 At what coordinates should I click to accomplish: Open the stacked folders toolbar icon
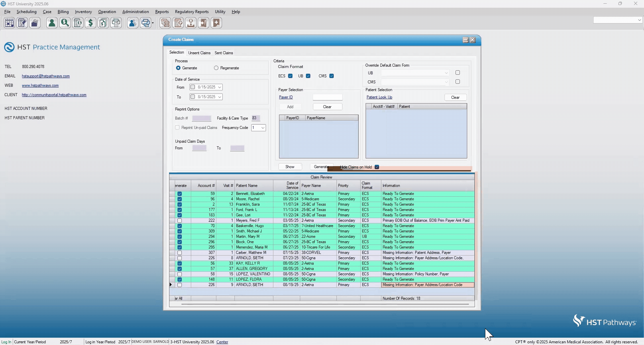point(35,23)
